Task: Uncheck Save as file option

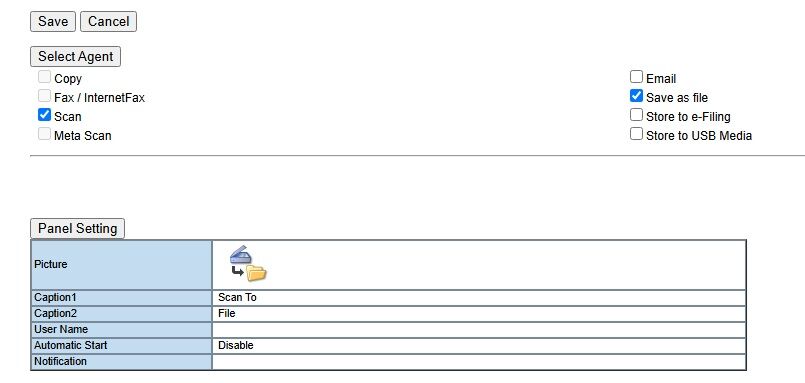Action: 637,96
